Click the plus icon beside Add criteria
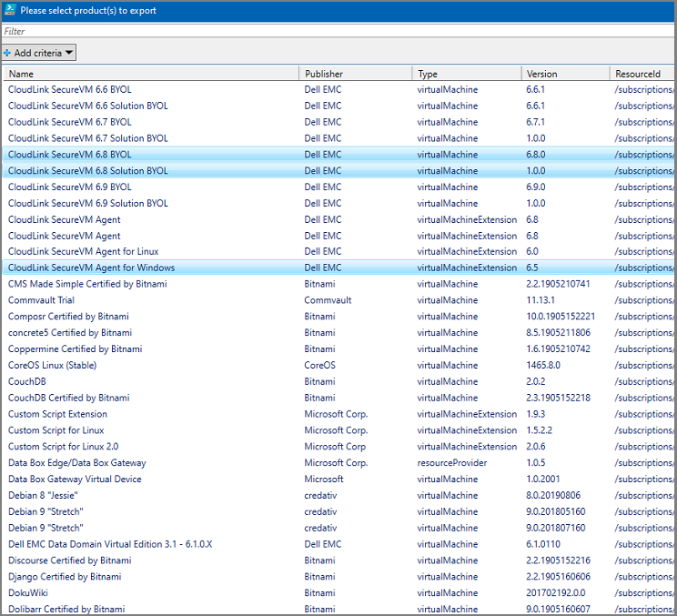Viewport: 677px width, 616px height. 7,53
